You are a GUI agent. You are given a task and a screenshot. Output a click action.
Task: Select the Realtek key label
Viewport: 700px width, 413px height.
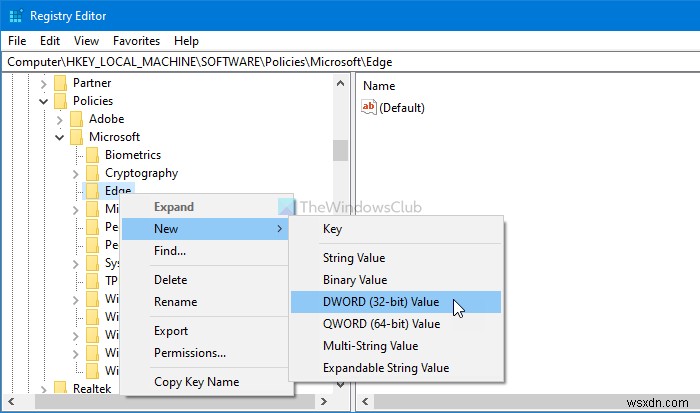(x=92, y=388)
